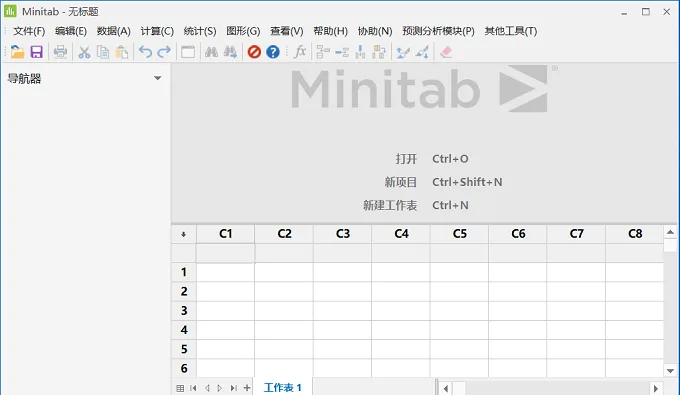
Task: Click the blue Help question mark icon
Action: tap(273, 52)
